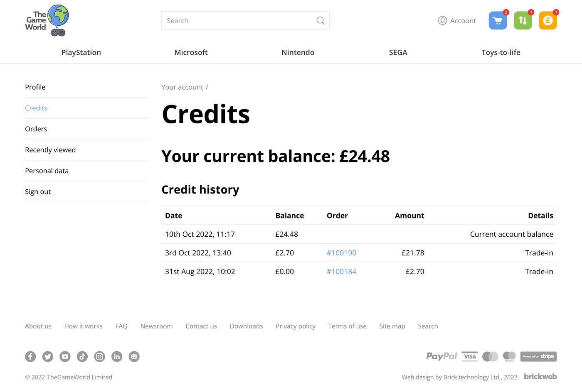Screen dimensions: 582x392
Task: Open the LinkedIn social icon
Action: (117, 356)
